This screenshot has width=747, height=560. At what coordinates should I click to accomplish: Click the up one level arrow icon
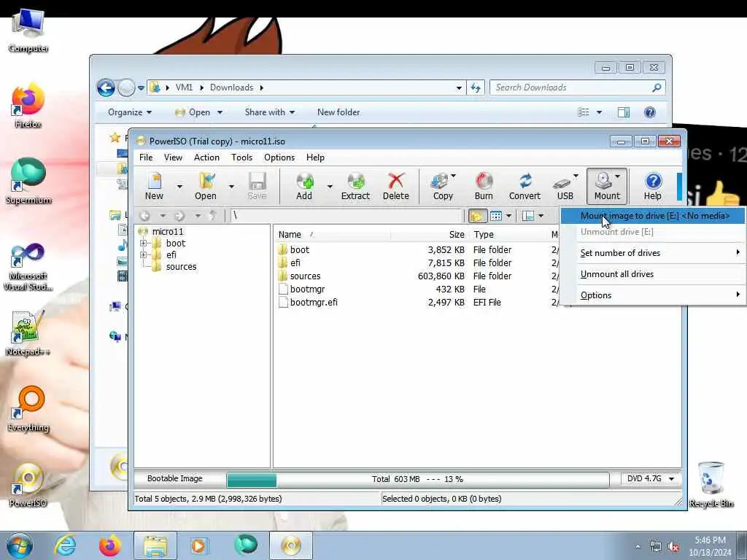[x=213, y=216]
